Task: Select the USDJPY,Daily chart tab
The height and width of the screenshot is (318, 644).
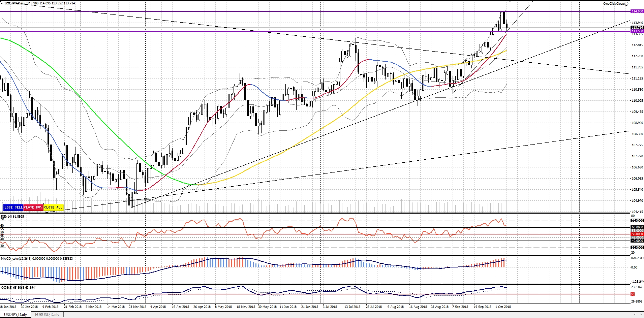Action: 16,315
